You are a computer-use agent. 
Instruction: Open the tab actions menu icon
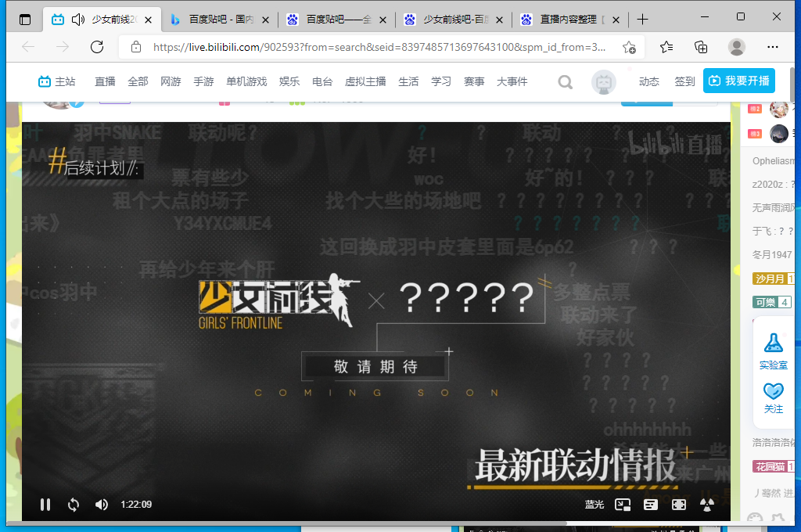point(24,20)
